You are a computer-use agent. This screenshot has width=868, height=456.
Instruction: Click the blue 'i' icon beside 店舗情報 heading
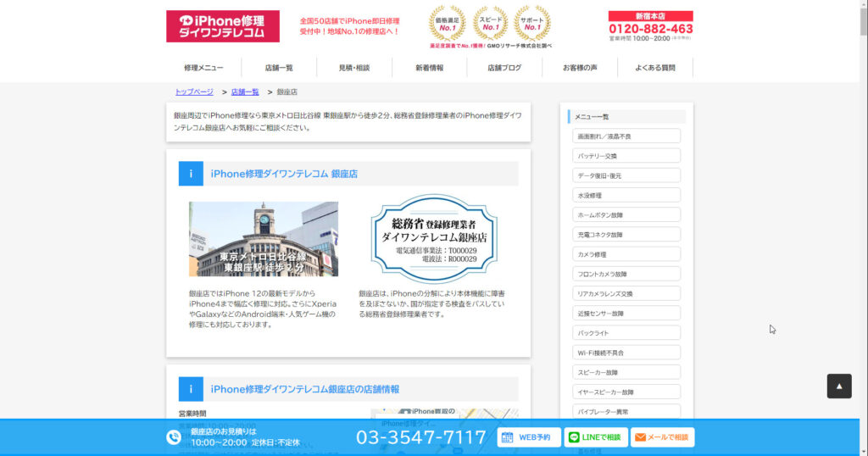coord(191,389)
